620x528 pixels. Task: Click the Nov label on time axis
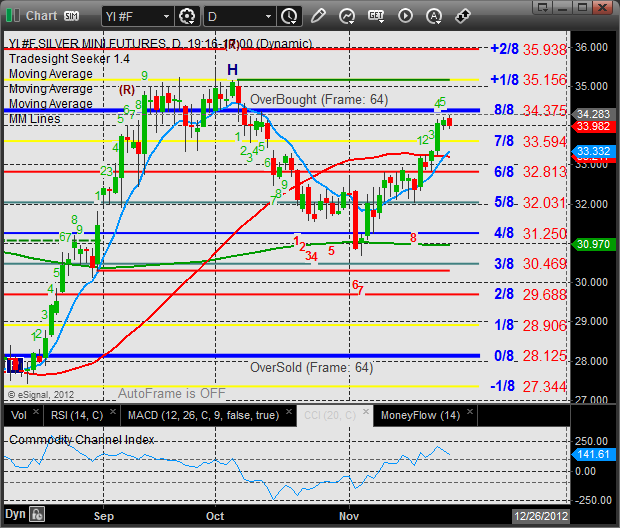pyautogui.click(x=349, y=516)
